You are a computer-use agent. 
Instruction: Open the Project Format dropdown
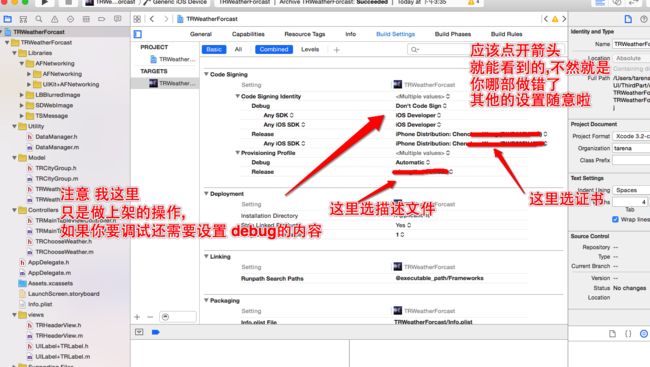click(631, 136)
